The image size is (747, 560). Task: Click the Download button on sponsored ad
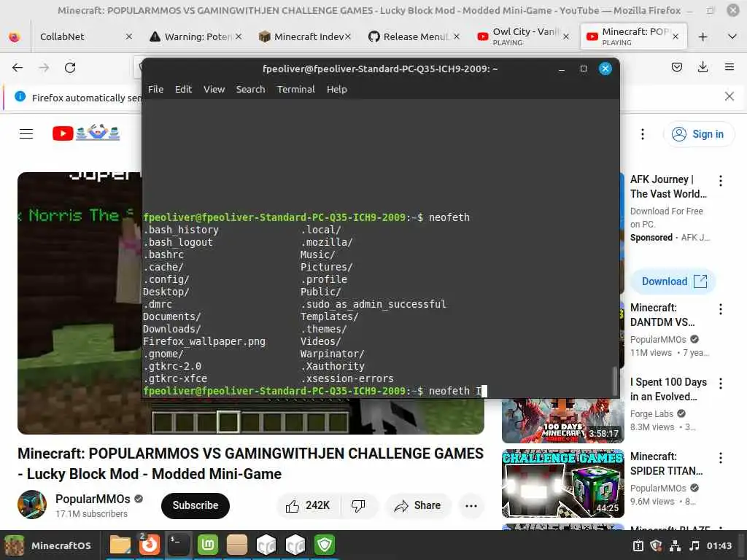click(673, 281)
